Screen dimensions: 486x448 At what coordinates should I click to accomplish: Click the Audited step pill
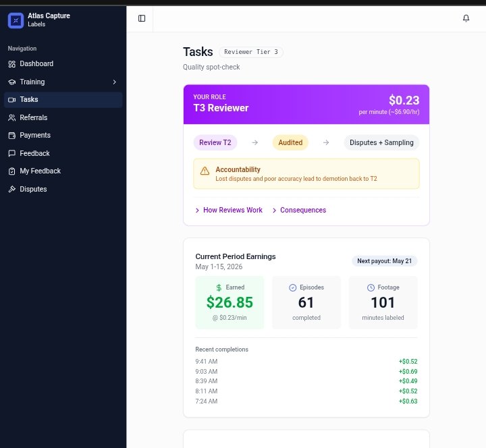coord(290,142)
